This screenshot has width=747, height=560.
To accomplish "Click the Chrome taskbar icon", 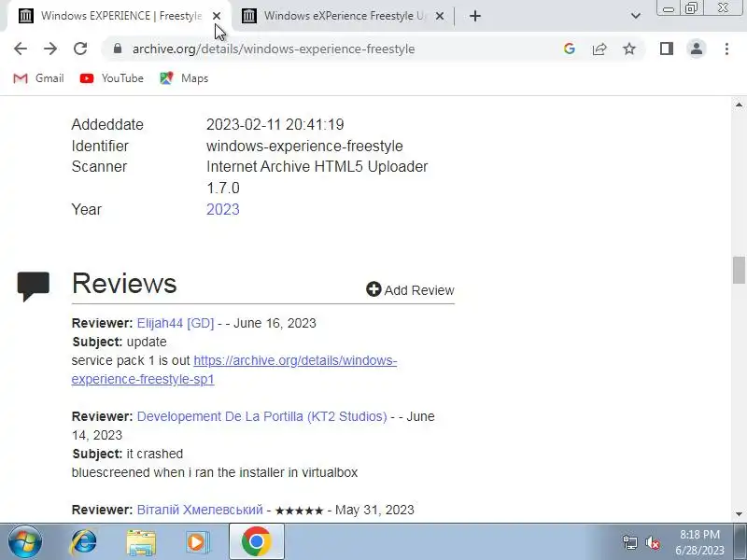I will tap(256, 542).
